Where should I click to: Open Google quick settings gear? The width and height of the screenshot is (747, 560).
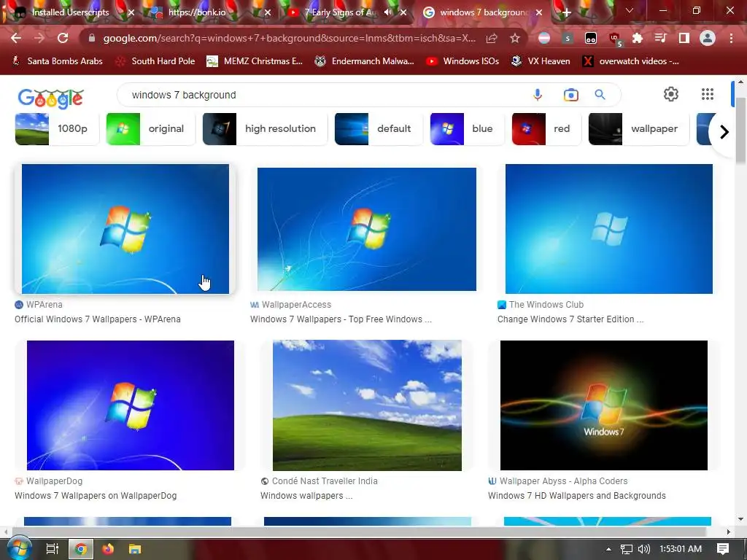coord(671,94)
